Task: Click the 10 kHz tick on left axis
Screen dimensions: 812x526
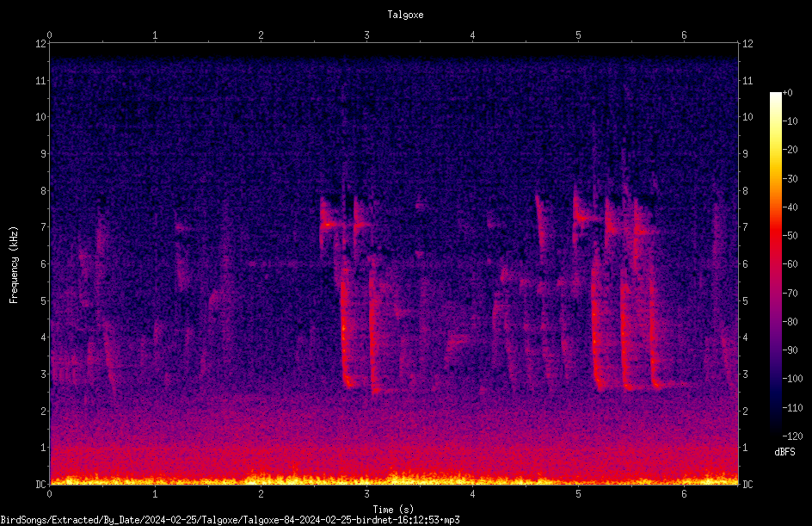Action: tap(41, 116)
